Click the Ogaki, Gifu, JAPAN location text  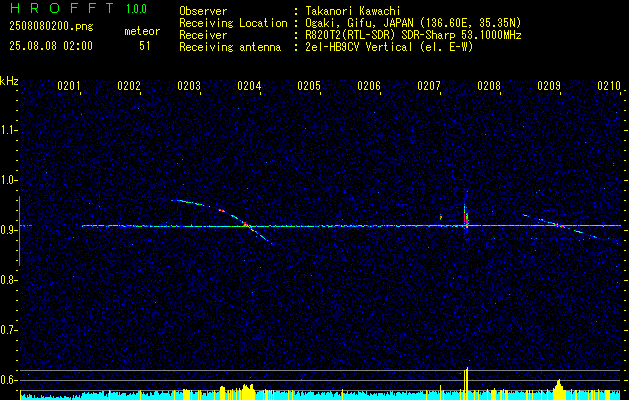click(x=413, y=23)
